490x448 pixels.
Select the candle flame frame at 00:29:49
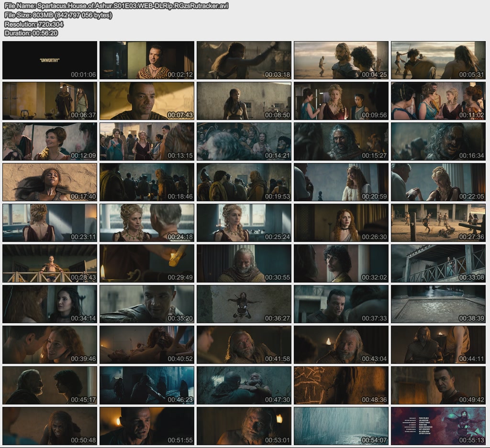tap(147, 263)
